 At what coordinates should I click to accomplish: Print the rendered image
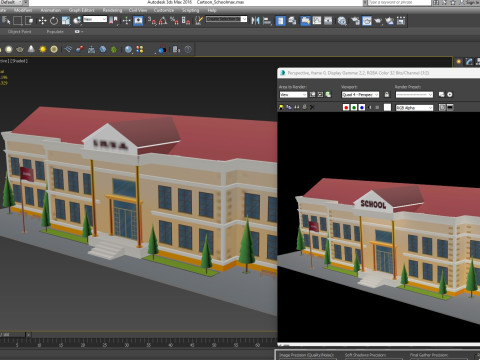tap(304, 107)
